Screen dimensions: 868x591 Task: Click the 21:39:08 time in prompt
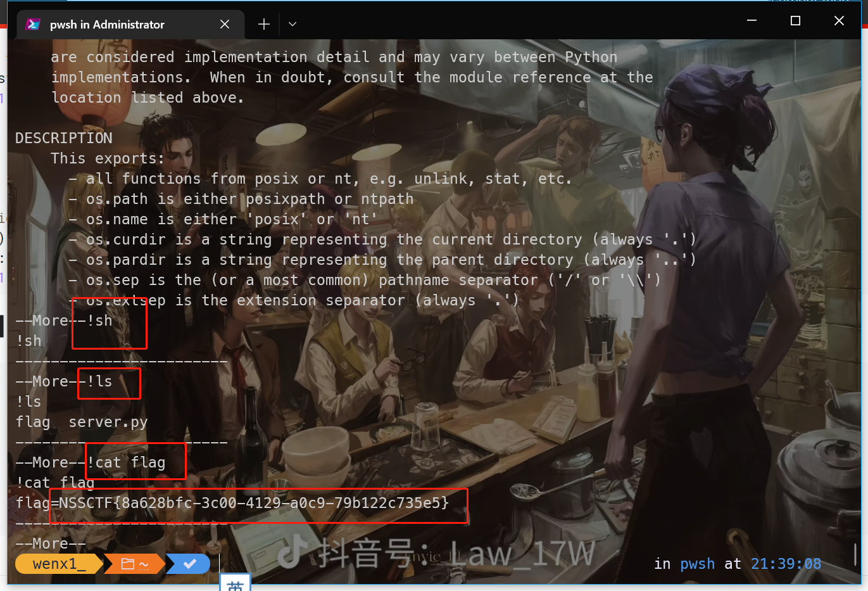pyautogui.click(x=786, y=564)
